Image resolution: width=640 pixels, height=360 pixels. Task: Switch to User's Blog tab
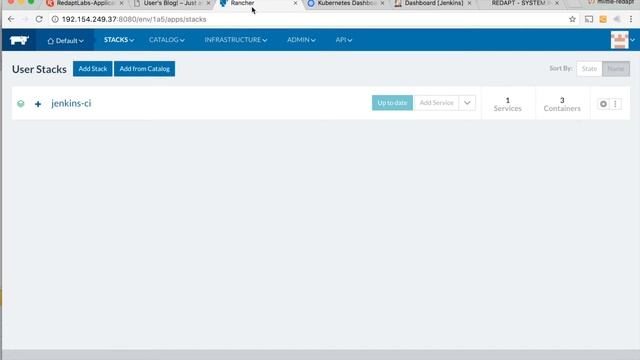pos(171,3)
